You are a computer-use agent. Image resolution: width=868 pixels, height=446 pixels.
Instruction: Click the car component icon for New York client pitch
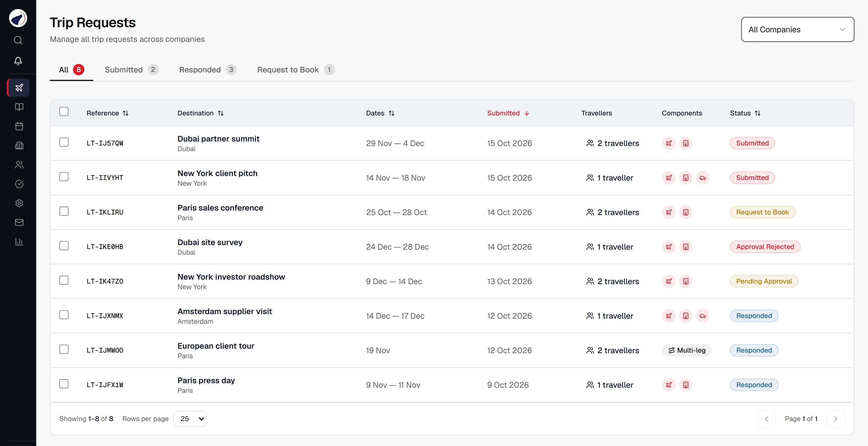tap(702, 178)
